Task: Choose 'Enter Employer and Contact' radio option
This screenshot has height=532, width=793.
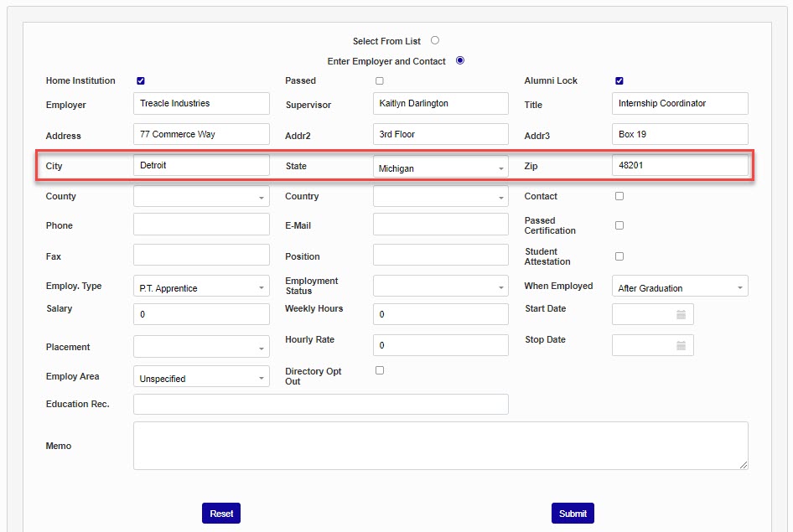Action: (x=459, y=60)
